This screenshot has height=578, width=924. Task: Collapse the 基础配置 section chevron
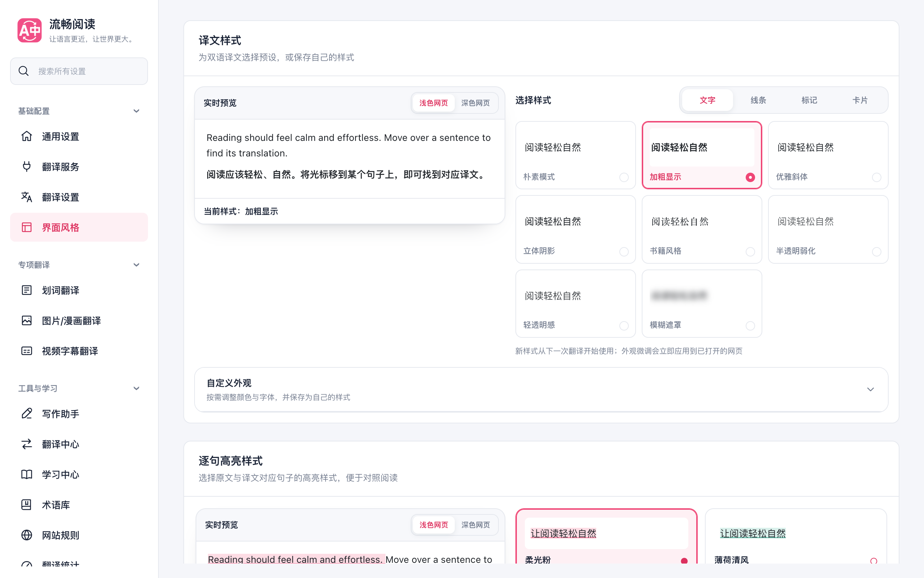point(136,111)
